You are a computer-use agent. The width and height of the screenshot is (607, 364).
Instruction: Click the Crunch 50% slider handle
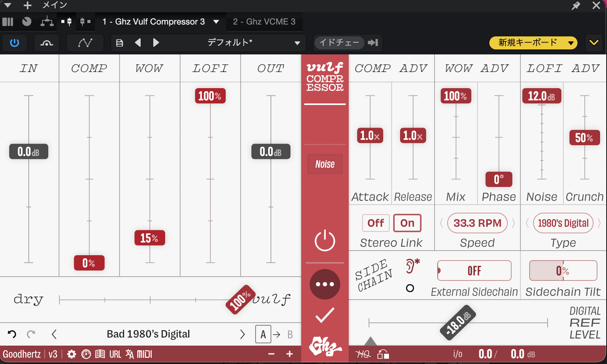point(585,138)
